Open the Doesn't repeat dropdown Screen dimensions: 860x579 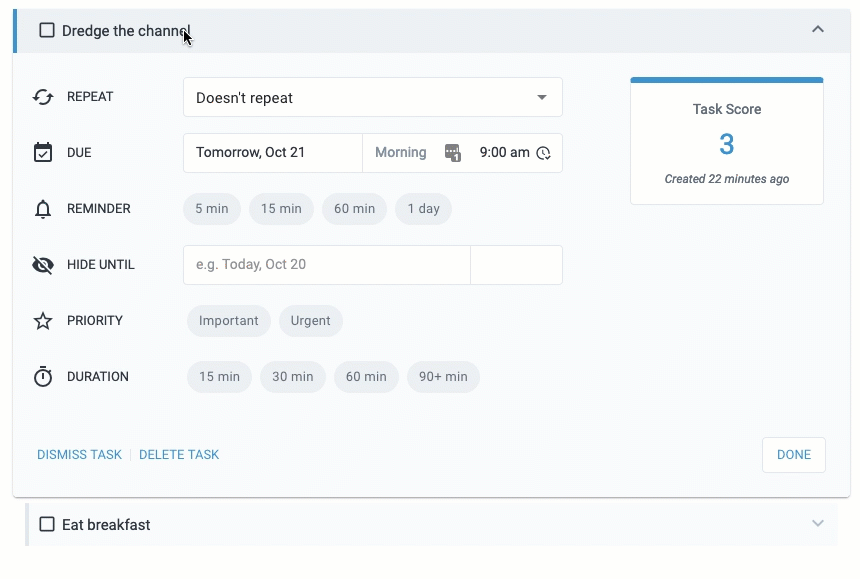[372, 98]
